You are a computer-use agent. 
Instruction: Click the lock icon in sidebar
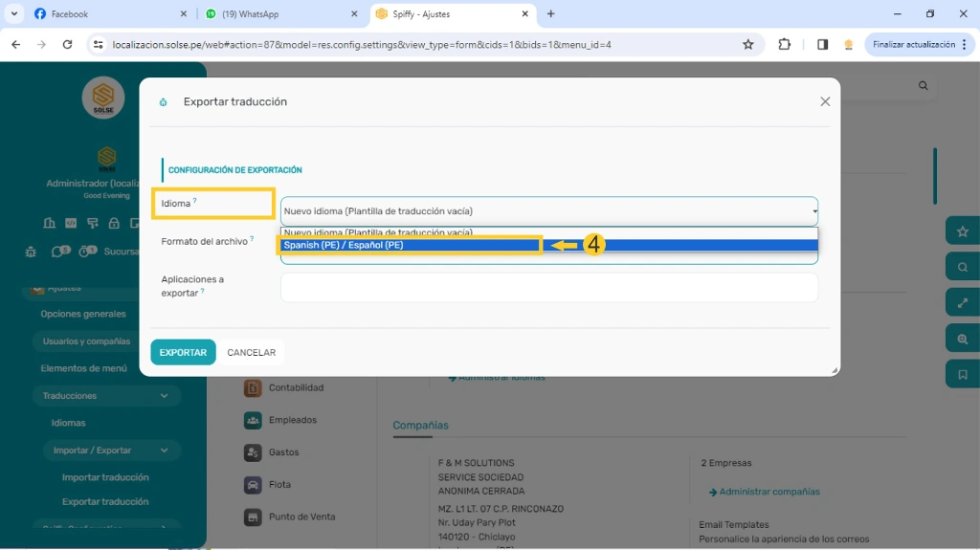coord(114,223)
